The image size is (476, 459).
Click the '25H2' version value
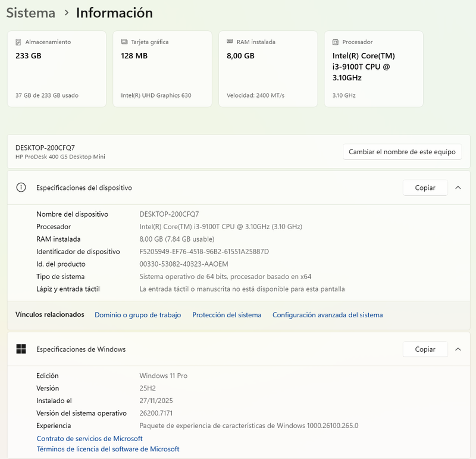[148, 388]
